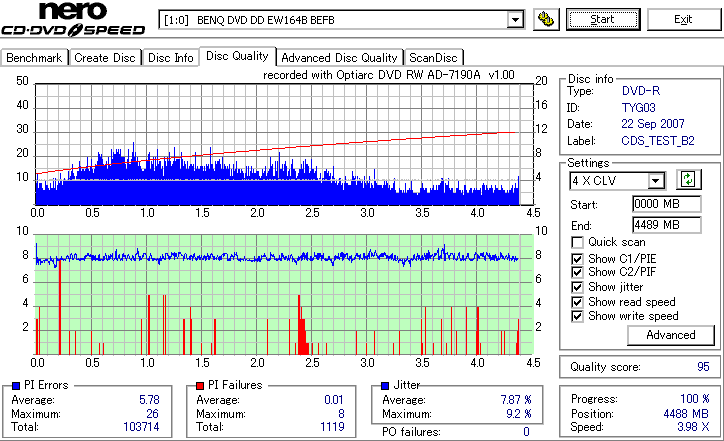Uncheck Show C1/PIE option
This screenshot has width=724, height=441.
coord(577,259)
